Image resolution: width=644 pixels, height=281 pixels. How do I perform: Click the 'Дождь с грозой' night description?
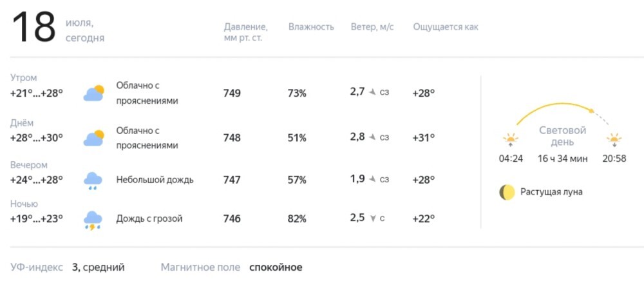149,218
